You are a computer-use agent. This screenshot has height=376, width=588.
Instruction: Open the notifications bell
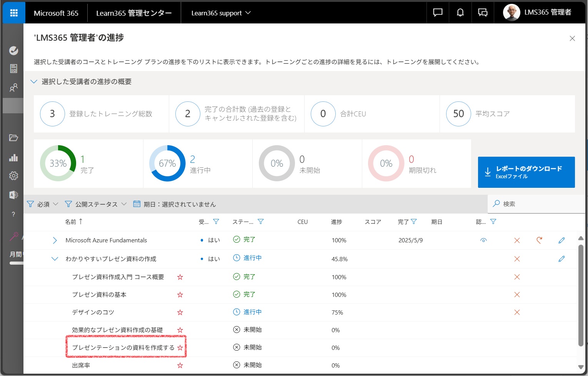click(x=460, y=13)
